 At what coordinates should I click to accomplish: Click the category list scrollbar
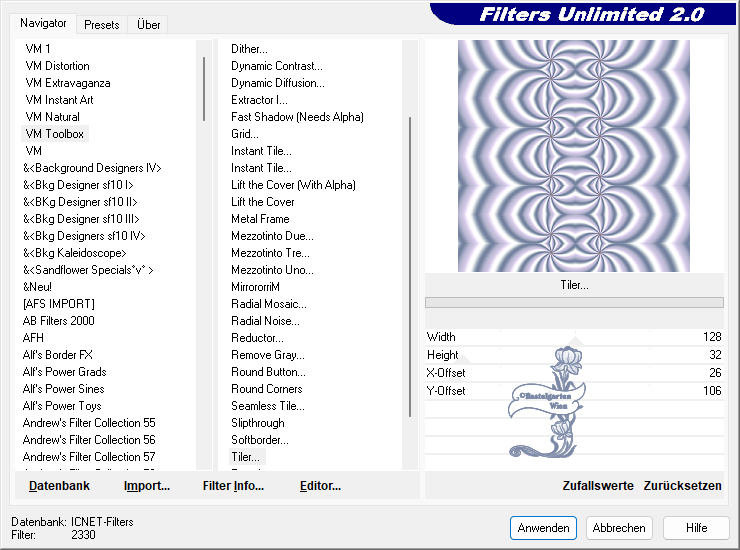click(x=204, y=90)
